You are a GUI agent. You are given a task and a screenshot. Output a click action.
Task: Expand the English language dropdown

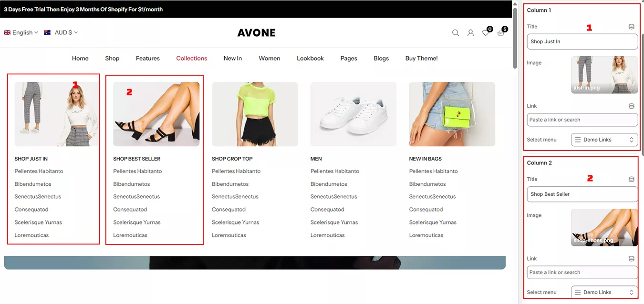[21, 32]
